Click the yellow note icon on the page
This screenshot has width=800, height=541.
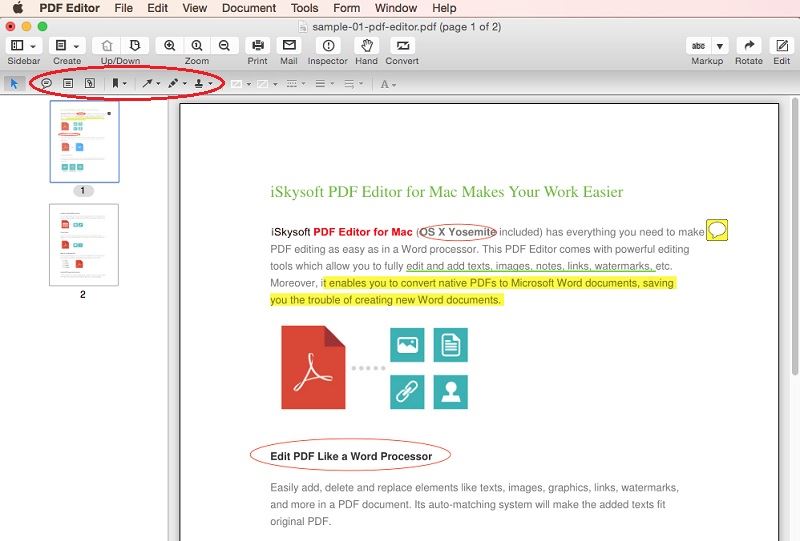[717, 230]
